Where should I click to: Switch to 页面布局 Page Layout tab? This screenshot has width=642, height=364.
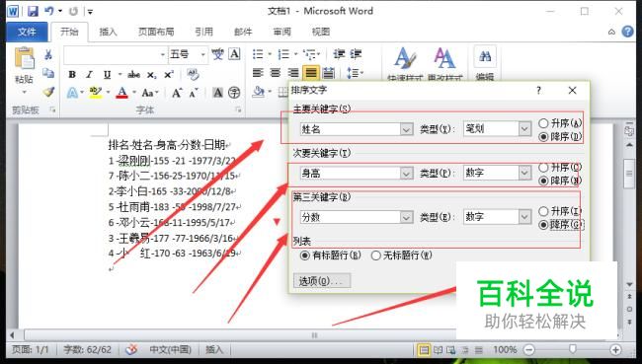(x=156, y=32)
